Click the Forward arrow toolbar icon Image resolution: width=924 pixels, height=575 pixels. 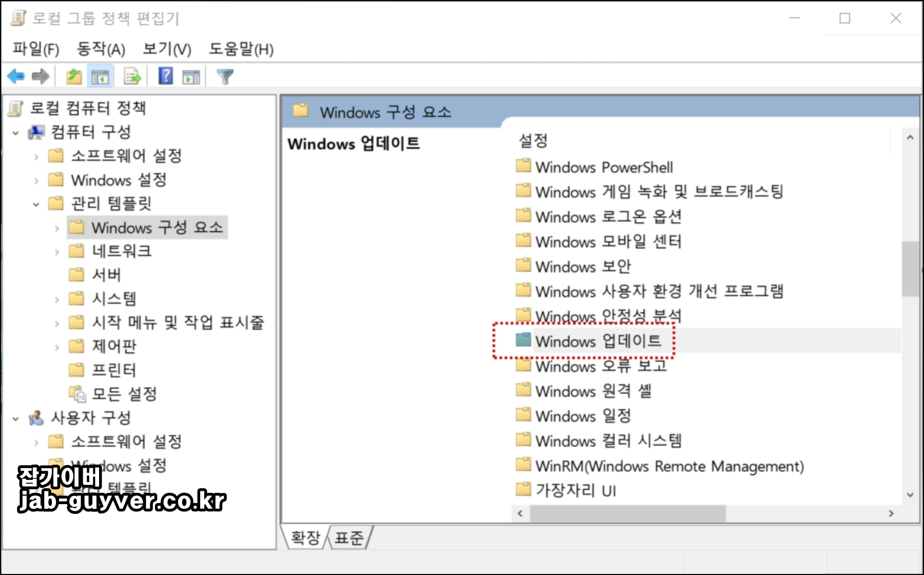pyautogui.click(x=41, y=77)
